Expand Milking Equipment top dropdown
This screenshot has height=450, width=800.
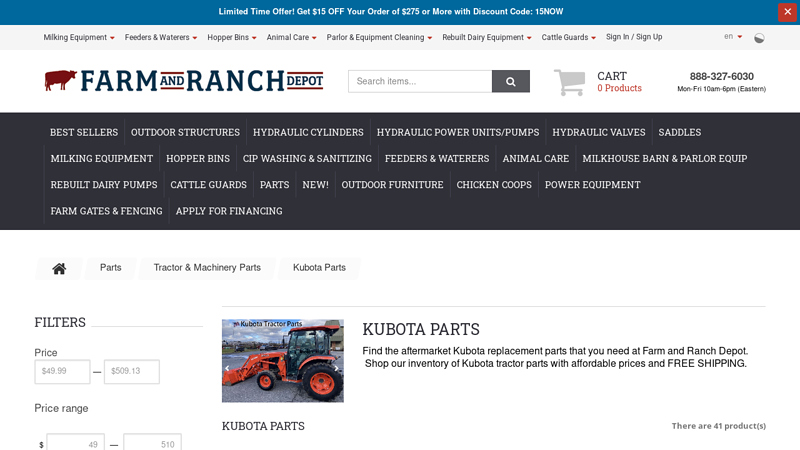coord(79,37)
